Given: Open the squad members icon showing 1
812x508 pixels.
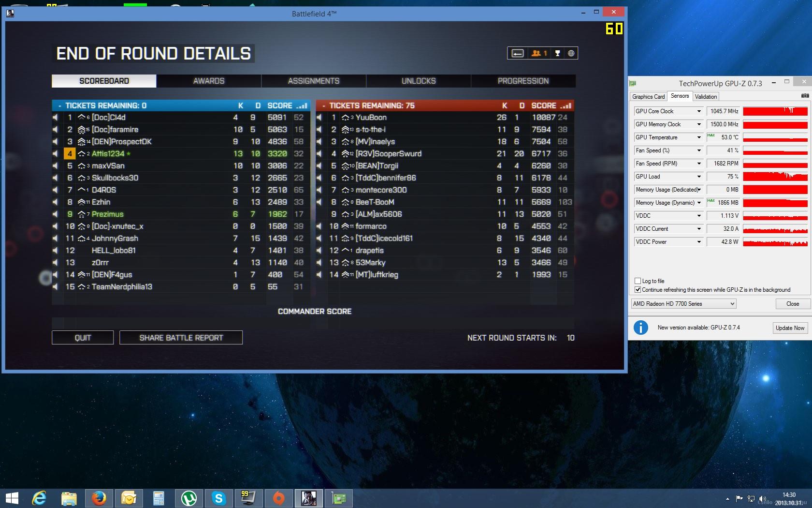Looking at the screenshot, I should tap(539, 53).
